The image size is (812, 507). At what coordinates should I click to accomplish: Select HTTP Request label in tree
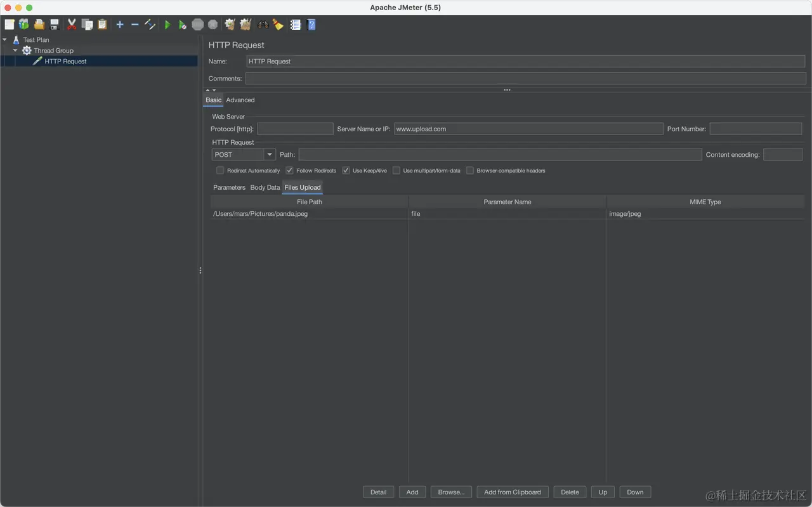(65, 62)
